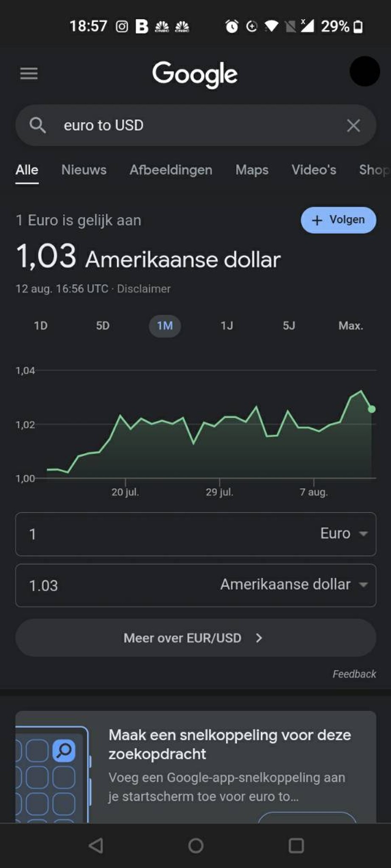Tap the profile avatar circle
The image size is (391, 868).
(365, 71)
